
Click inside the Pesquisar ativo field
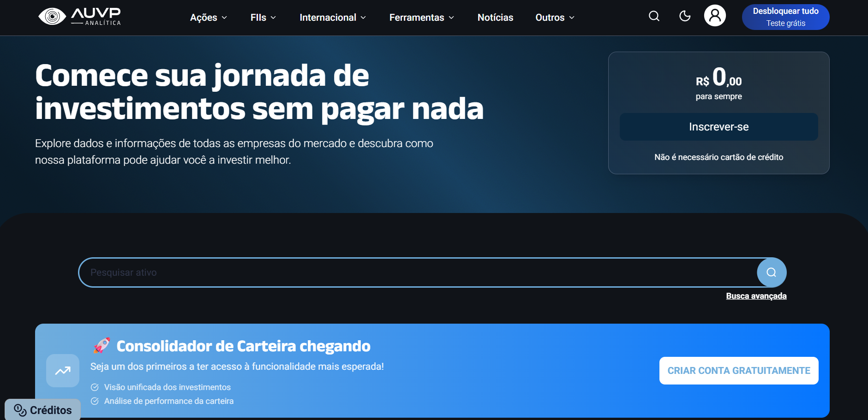[x=323, y=272]
